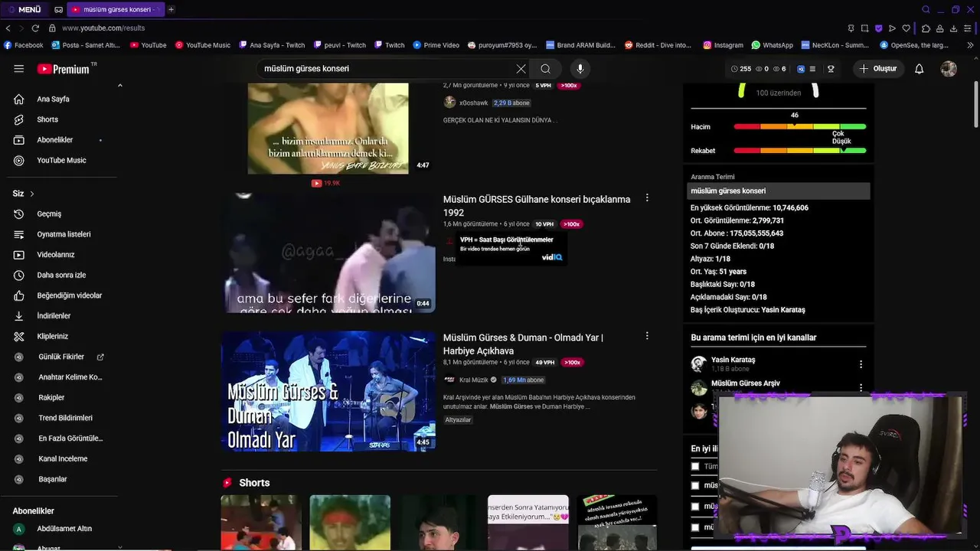Click the YouTube search input field

point(387,69)
